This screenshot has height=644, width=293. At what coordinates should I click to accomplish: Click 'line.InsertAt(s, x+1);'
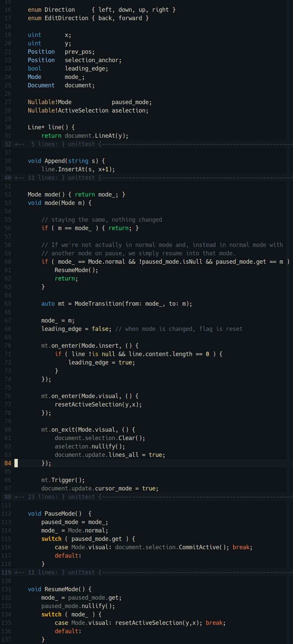78,169
